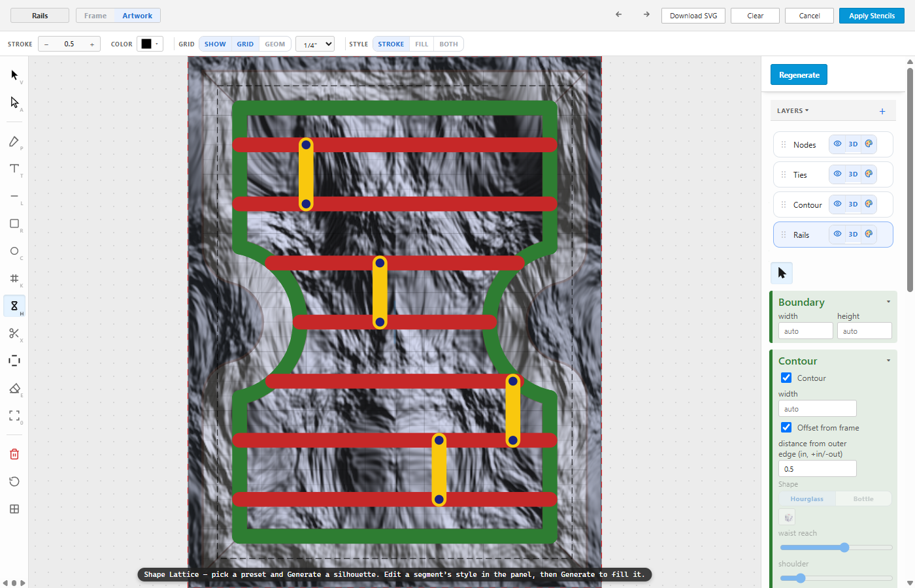Pick the Rectangle tool

[x=14, y=223]
